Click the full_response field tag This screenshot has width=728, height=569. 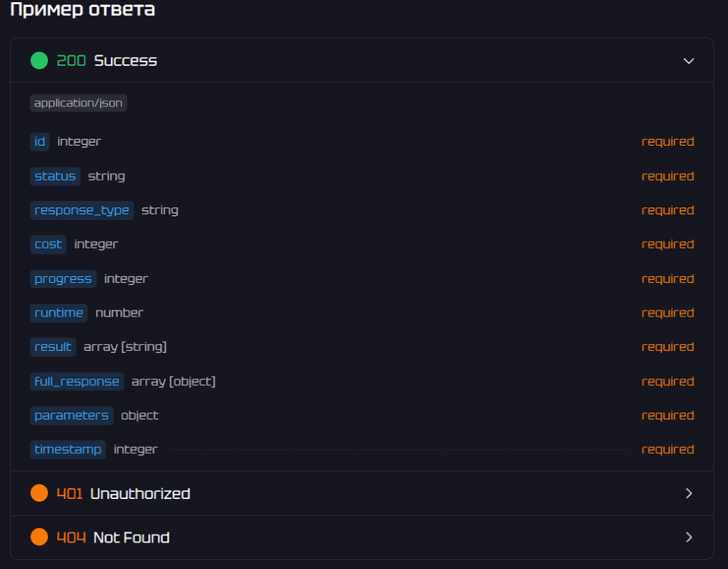[x=76, y=381]
